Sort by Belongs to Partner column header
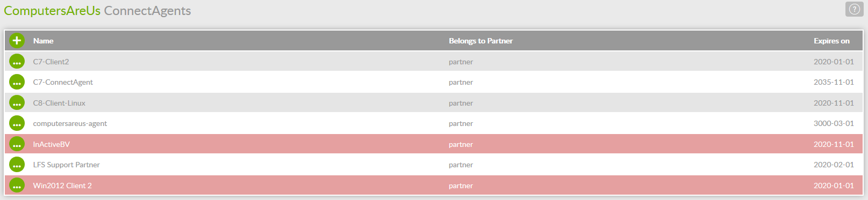The width and height of the screenshot is (868, 200). pos(480,41)
